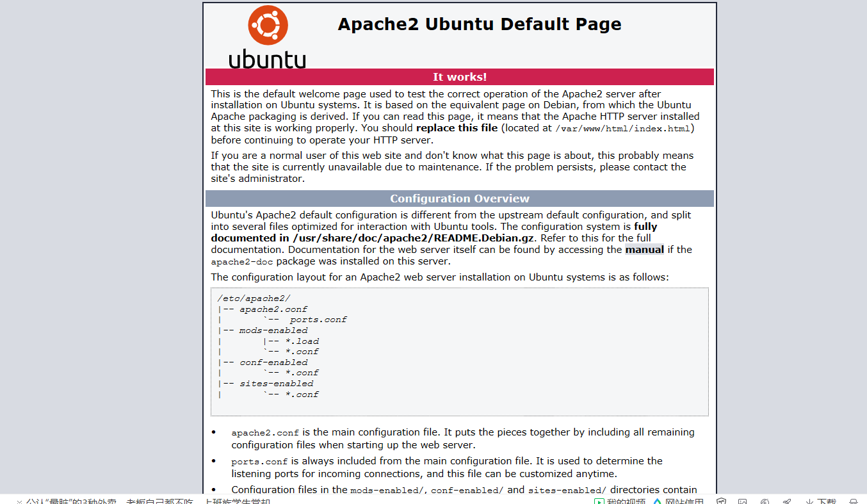Screen dimensions: 867x504
Task: Open 网站信用 in the browser status bar
Action: (679, 502)
